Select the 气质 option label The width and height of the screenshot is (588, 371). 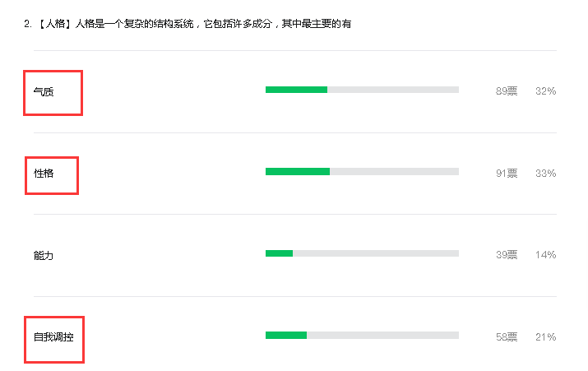point(44,91)
